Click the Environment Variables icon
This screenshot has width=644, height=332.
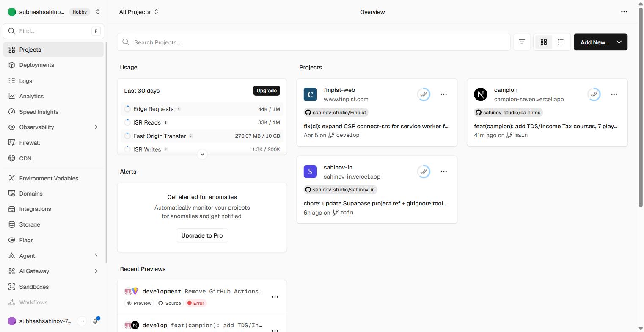tap(12, 178)
